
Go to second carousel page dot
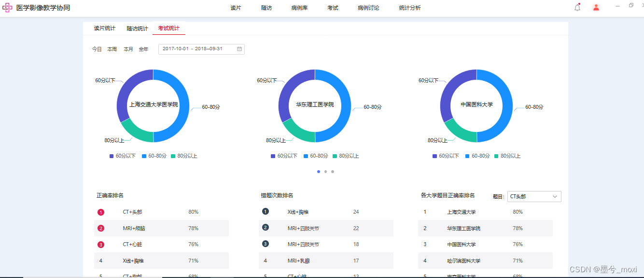point(325,172)
